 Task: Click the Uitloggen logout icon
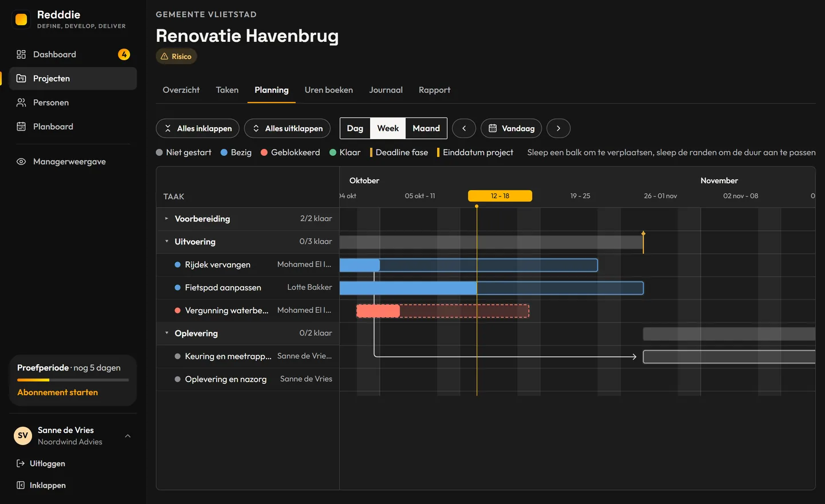[21, 463]
